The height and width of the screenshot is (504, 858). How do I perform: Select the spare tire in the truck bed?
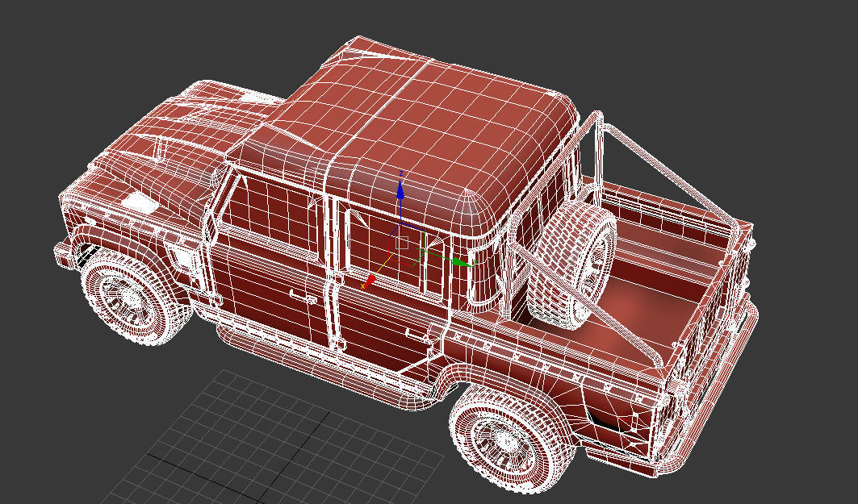(x=571, y=264)
